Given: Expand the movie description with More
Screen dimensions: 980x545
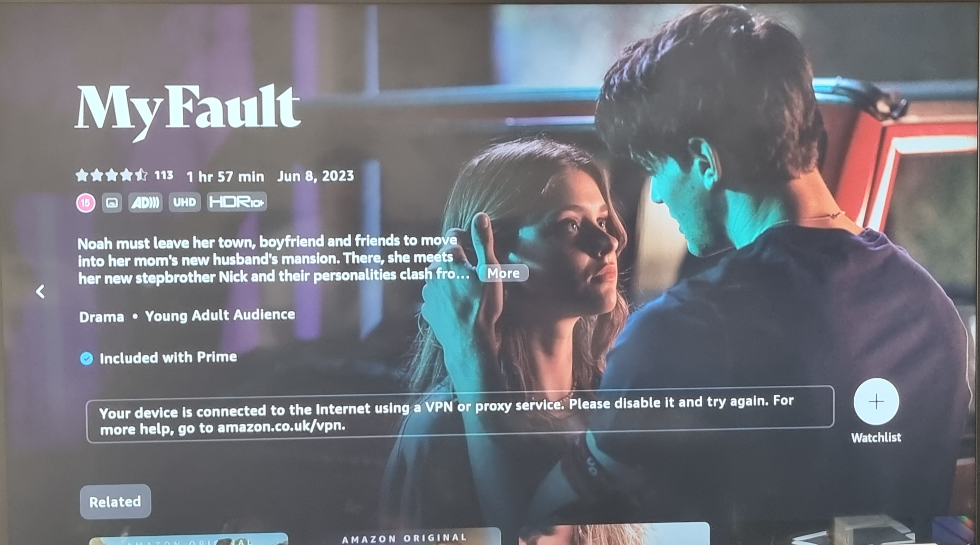Looking at the screenshot, I should (504, 273).
